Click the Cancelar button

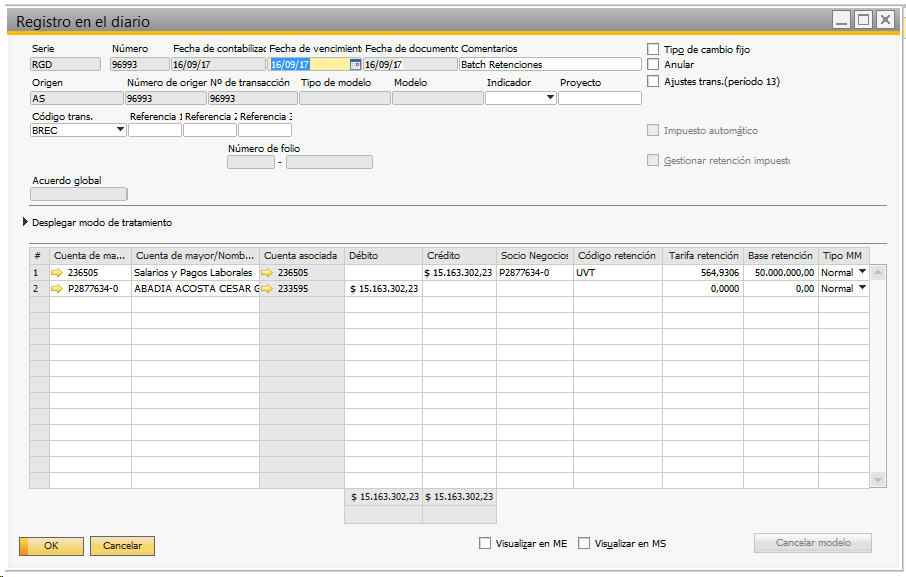123,546
